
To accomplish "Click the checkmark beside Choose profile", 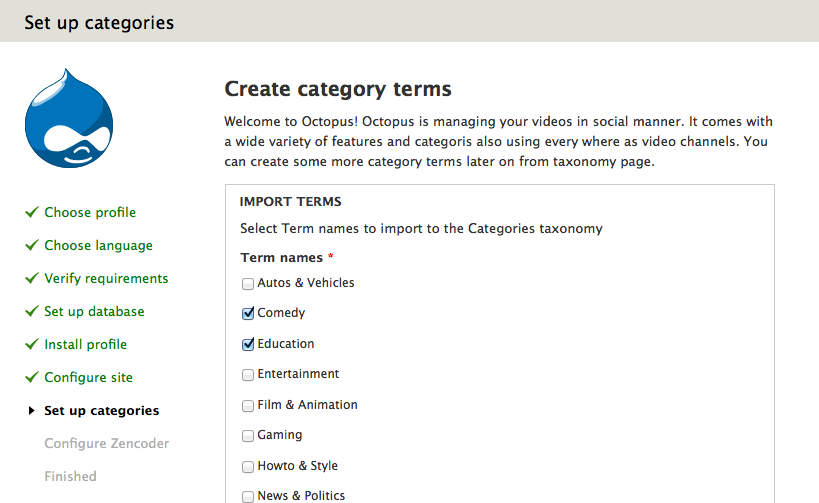I will pyautogui.click(x=32, y=212).
